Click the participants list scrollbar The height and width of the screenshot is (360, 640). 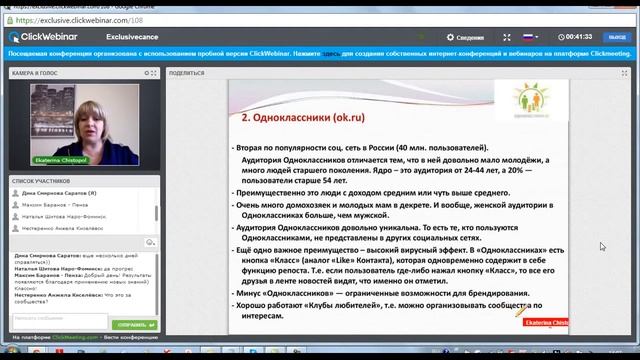click(156, 213)
